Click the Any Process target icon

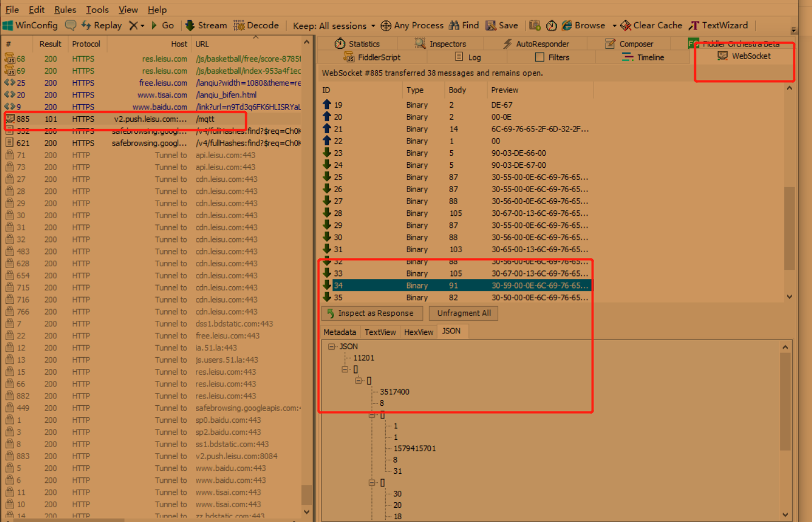point(386,26)
